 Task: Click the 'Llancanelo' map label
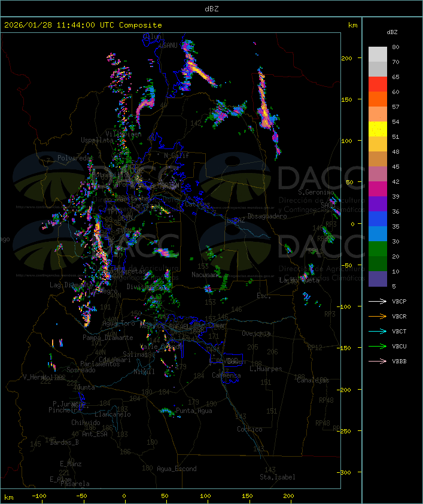point(112,414)
